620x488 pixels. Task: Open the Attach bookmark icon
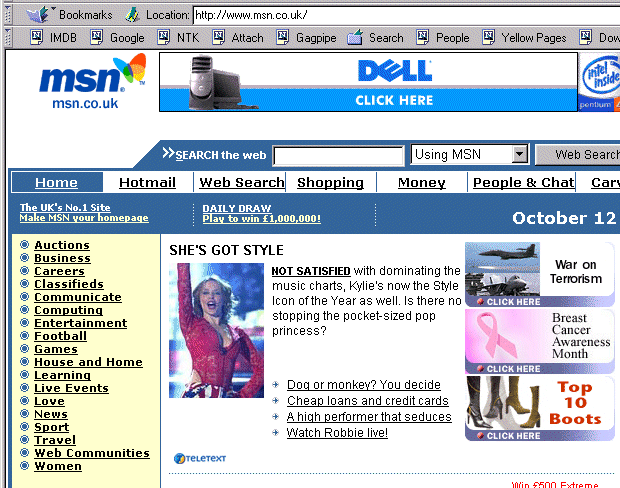coord(218,37)
